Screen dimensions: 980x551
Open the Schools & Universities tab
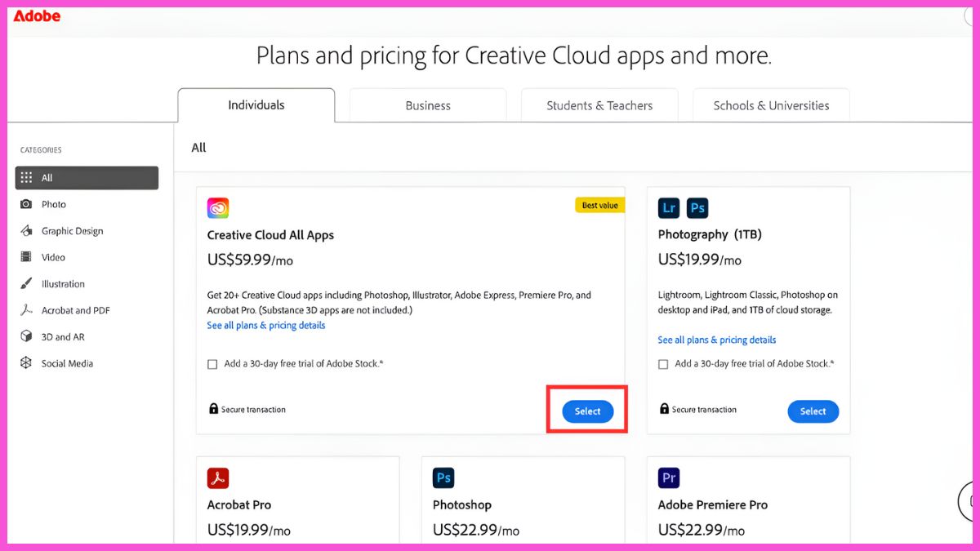pyautogui.click(x=771, y=105)
